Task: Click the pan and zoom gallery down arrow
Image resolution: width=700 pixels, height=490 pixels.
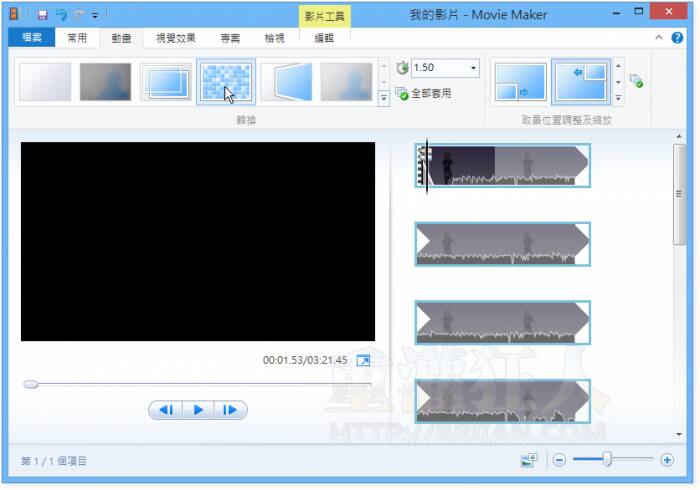Action: (618, 82)
